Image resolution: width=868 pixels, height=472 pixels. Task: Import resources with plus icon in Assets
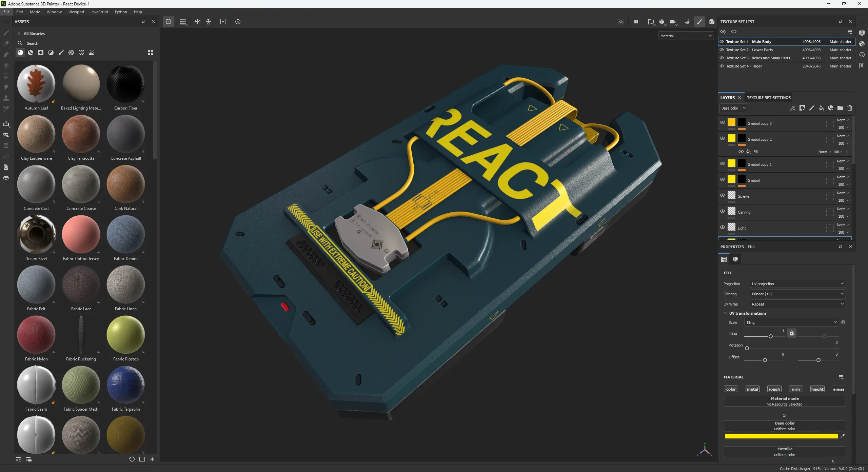(x=152, y=459)
